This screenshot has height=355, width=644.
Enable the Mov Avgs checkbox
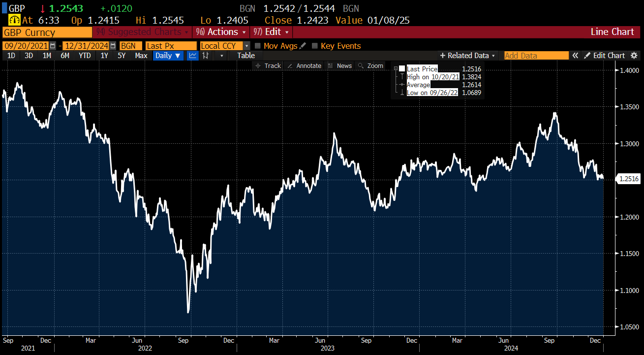click(258, 46)
